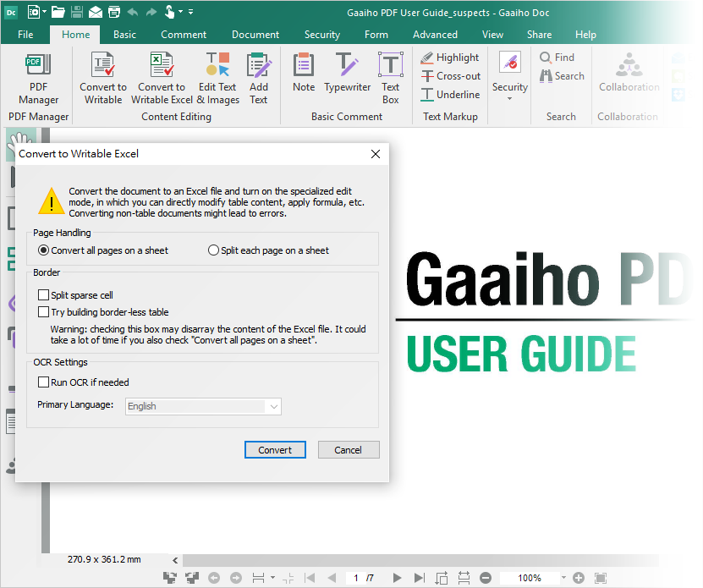Screen dimensions: 703x588
Task: Click the full screen icon in the status bar
Action: [x=601, y=578]
